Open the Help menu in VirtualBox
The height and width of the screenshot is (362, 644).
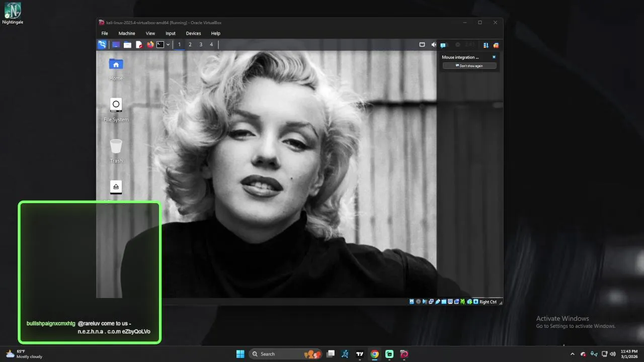click(x=216, y=33)
